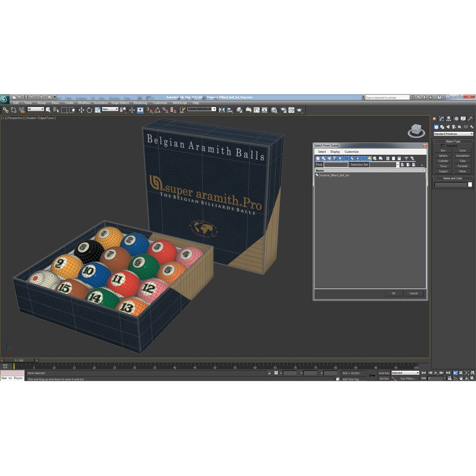Click the Torus primitive button
The height and width of the screenshot is (476, 476).
(443, 166)
